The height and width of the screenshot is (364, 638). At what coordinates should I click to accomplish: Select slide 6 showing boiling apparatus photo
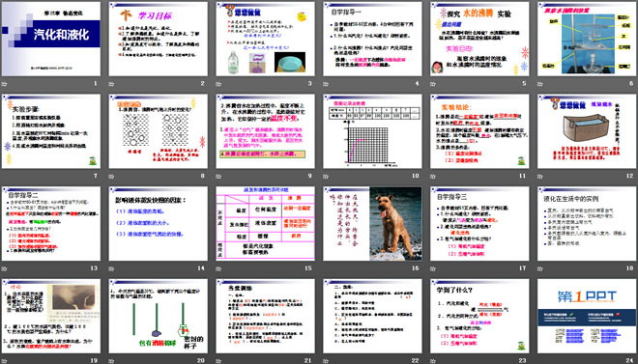pyautogui.click(x=587, y=39)
